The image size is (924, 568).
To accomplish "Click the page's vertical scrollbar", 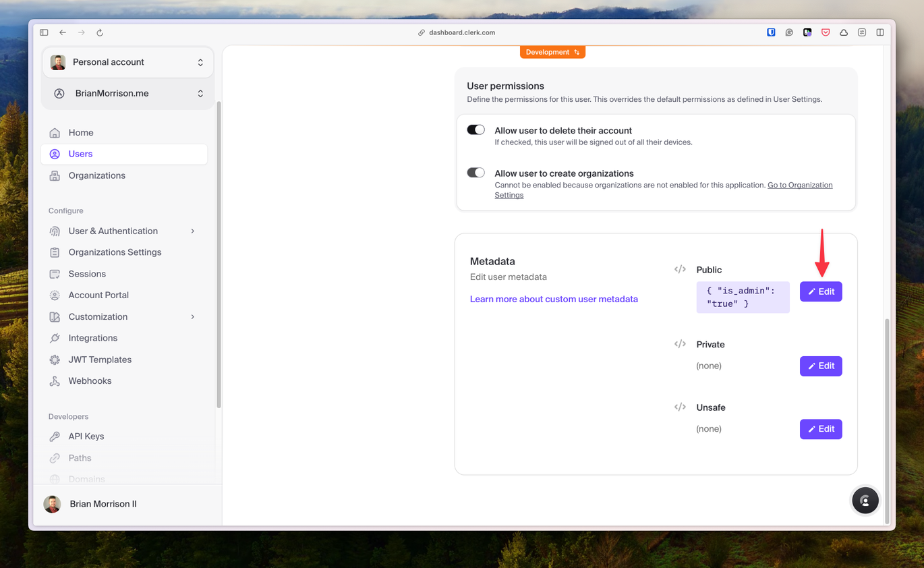I will (x=887, y=418).
